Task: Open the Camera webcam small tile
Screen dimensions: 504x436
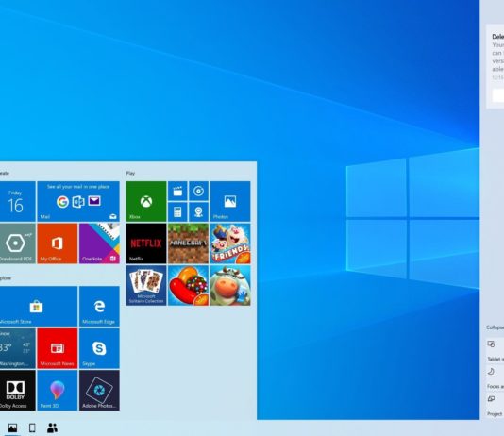Action: click(198, 211)
